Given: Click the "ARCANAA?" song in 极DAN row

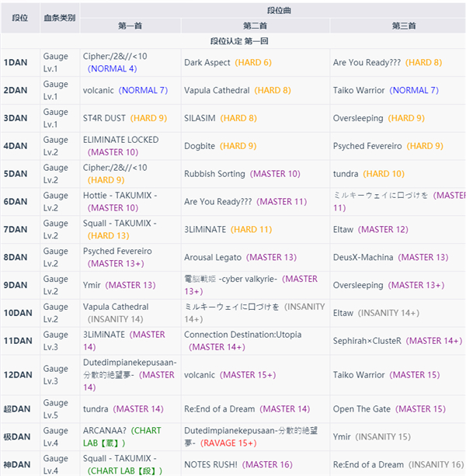Looking at the screenshot, I should tap(105, 430).
